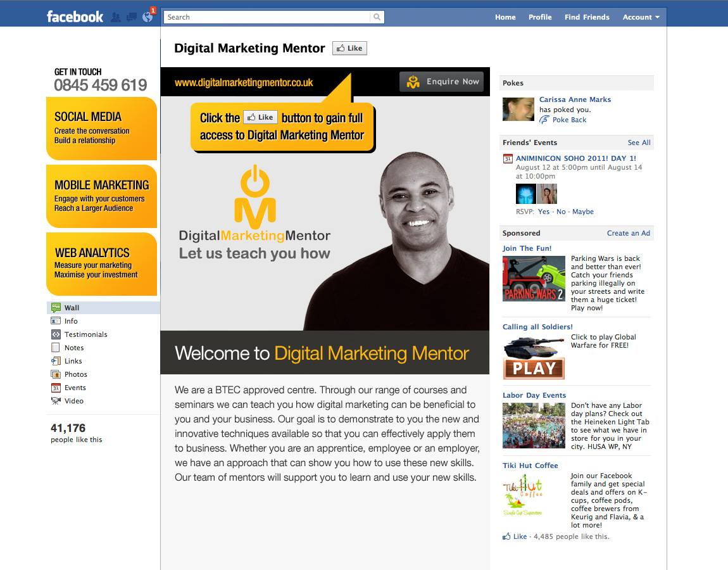Like the Digital Marketing Mentor page

(349, 48)
